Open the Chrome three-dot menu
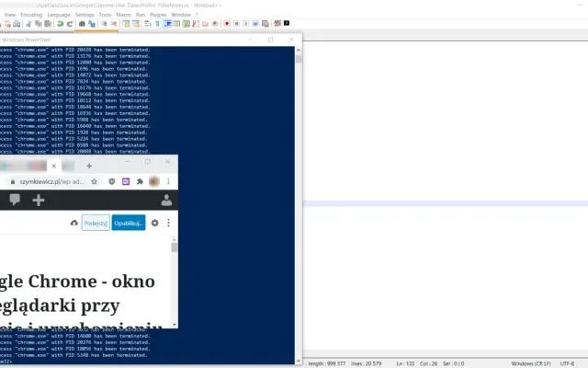The height and width of the screenshot is (368, 588). point(168,182)
